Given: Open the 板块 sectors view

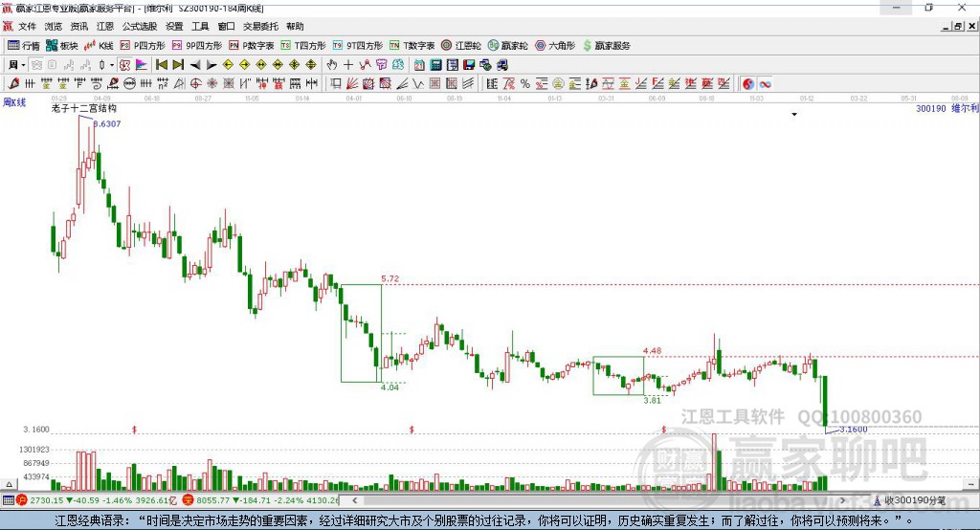Looking at the screenshot, I should click(62, 46).
